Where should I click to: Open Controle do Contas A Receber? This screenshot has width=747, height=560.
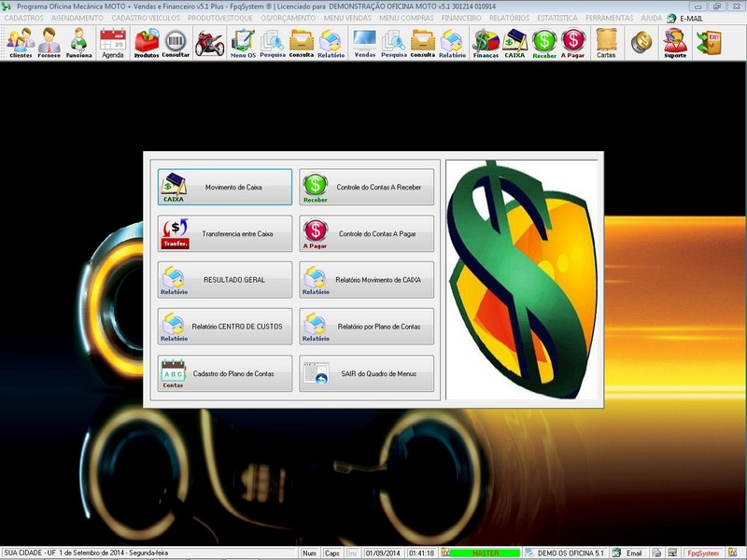[367, 187]
